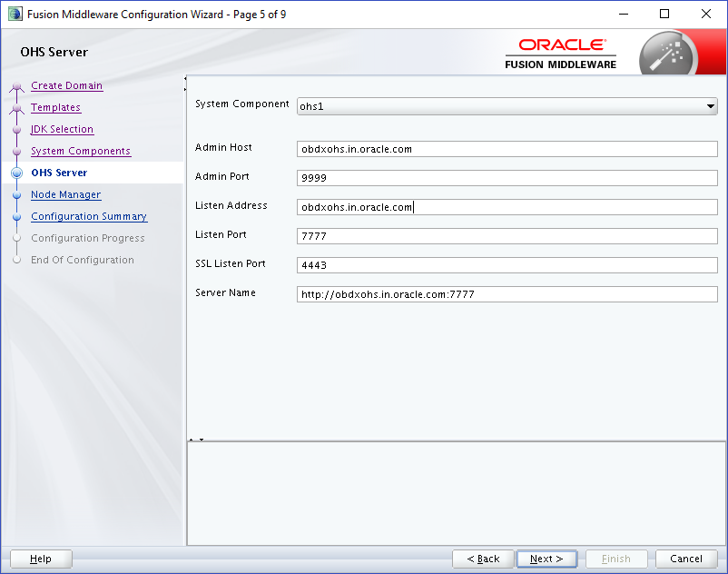Screen dimensions: 728x574
Task: Click the Configuration Summary step bullet icon
Action: click(x=16, y=217)
